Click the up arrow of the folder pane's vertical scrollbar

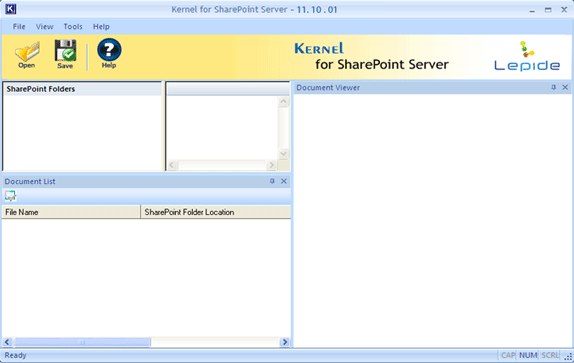(x=283, y=101)
